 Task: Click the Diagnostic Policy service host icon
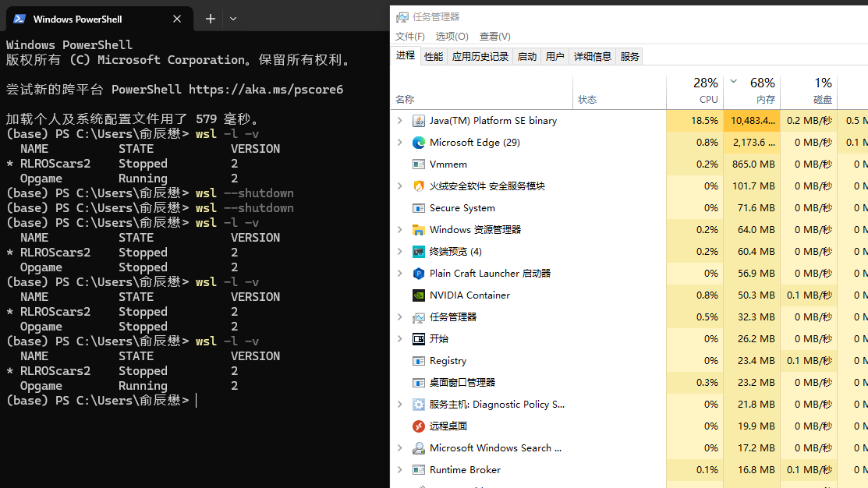(419, 405)
